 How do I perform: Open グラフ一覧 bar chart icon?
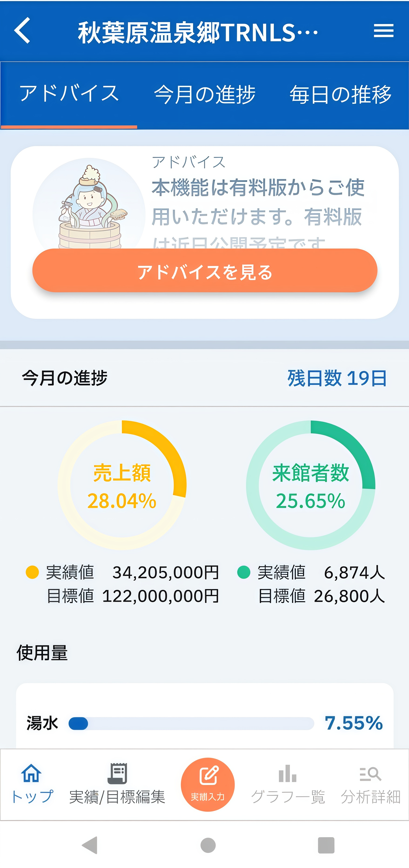point(288,773)
